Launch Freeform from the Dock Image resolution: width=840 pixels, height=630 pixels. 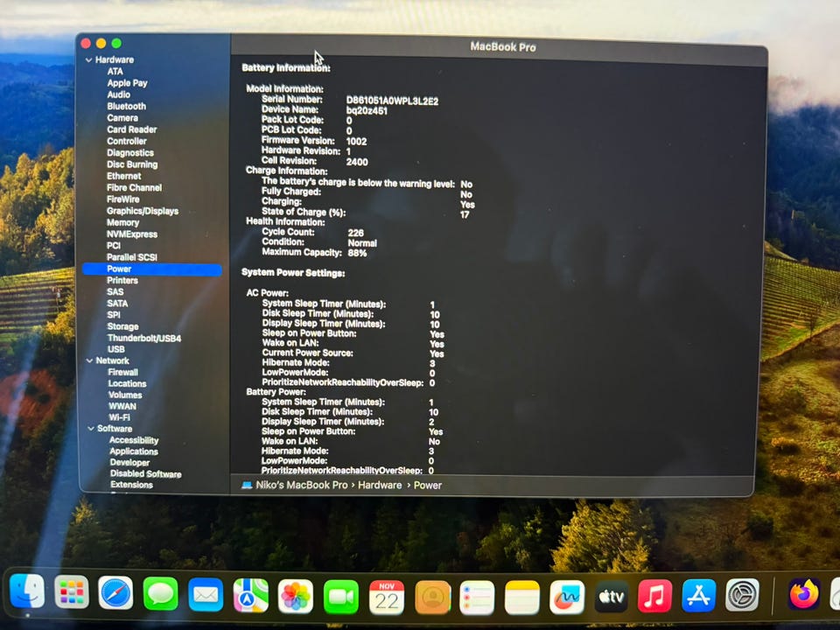coord(567,597)
